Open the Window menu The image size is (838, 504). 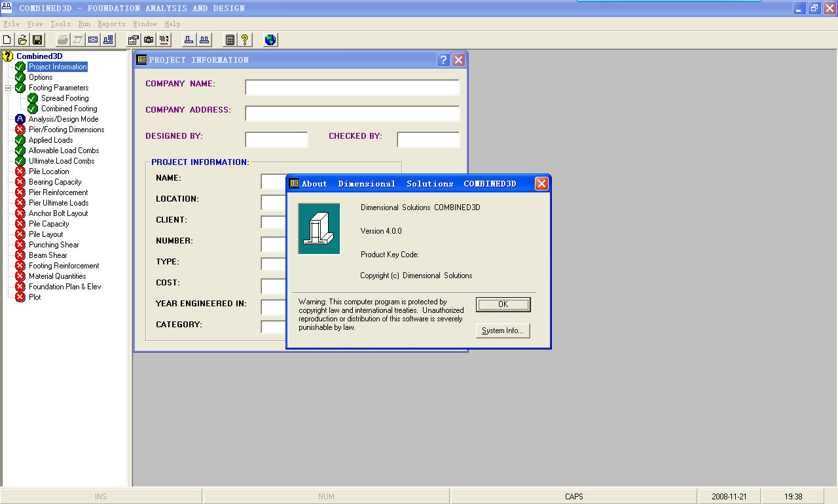point(145,24)
